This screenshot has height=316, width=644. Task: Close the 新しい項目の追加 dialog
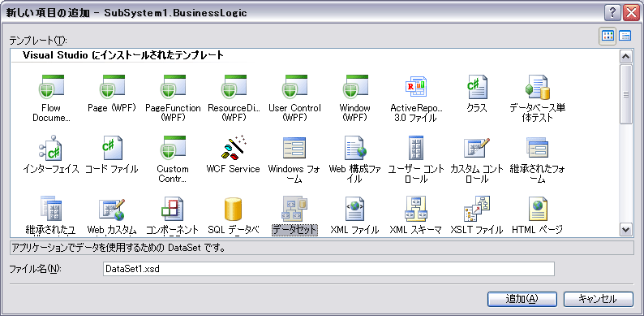tap(631, 13)
